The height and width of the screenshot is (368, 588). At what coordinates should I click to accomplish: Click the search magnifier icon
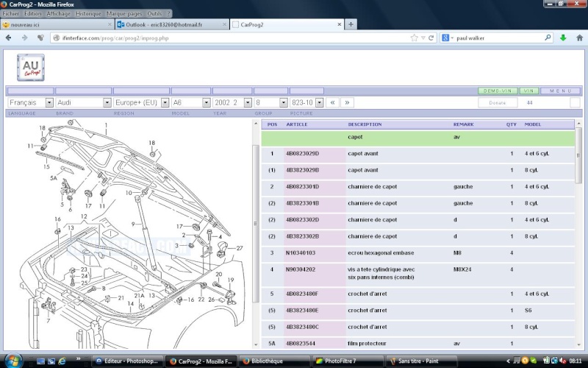(x=548, y=38)
